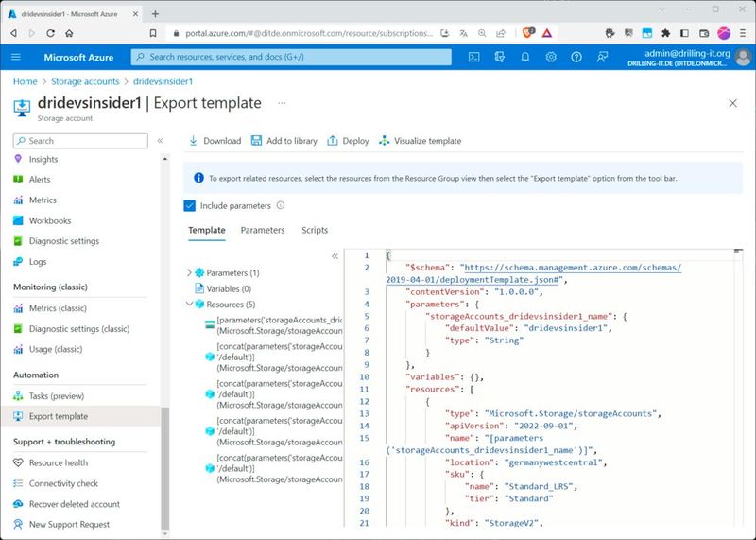The height and width of the screenshot is (540, 756).
Task: Open New Support Request
Action: pos(69,524)
